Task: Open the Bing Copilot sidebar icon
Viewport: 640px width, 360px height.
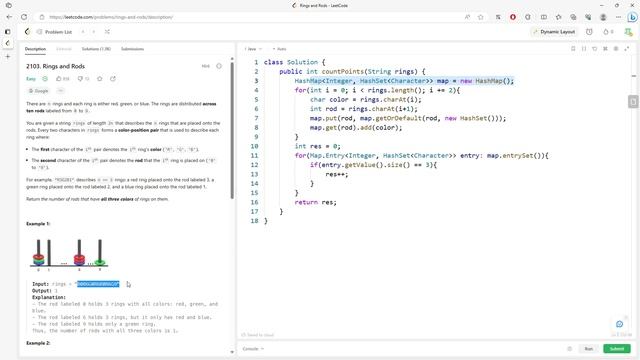Action: coord(632,17)
